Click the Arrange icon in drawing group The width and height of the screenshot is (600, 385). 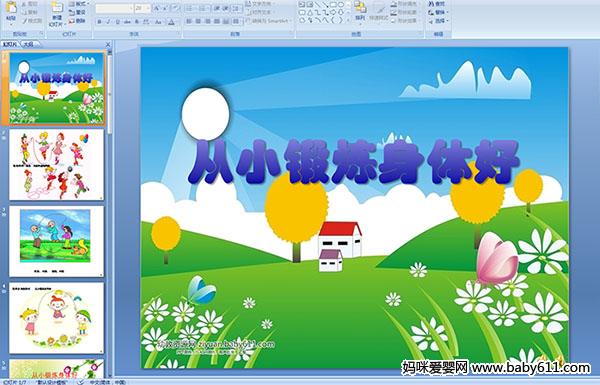click(360, 11)
